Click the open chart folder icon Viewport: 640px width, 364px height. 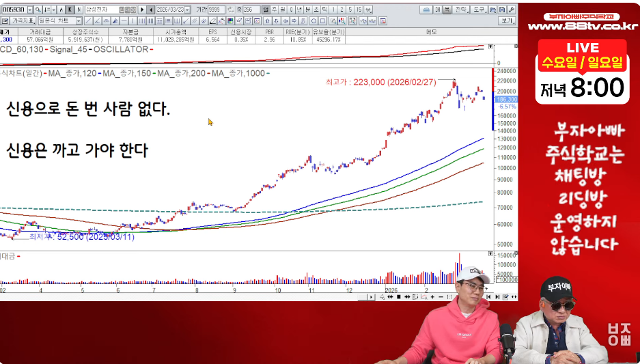[492, 10]
